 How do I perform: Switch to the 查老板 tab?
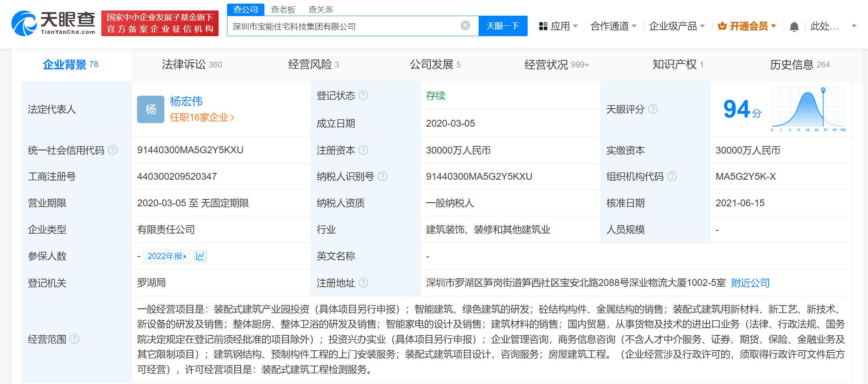283,9
